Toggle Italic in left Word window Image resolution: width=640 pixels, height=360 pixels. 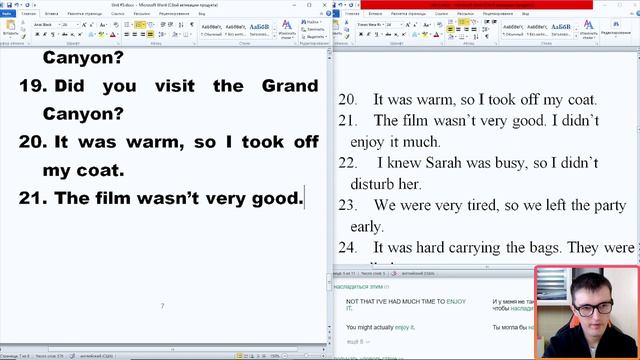(45, 34)
